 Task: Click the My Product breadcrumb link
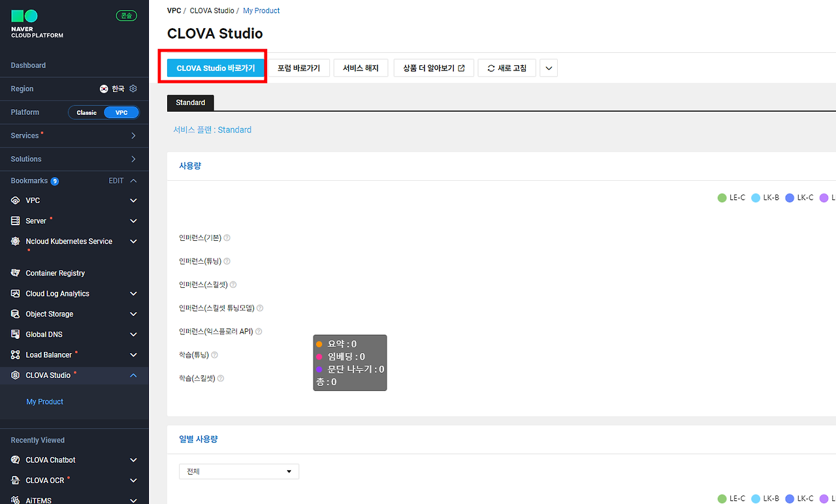[261, 10]
